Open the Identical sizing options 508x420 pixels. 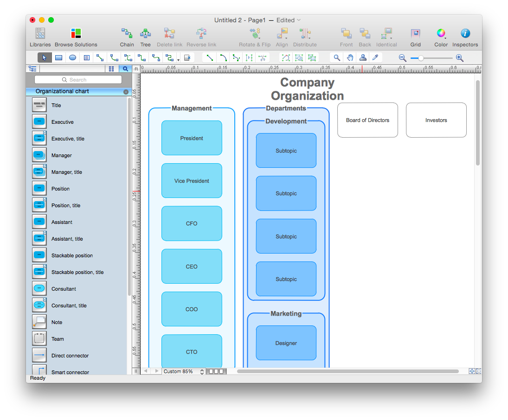click(x=386, y=38)
